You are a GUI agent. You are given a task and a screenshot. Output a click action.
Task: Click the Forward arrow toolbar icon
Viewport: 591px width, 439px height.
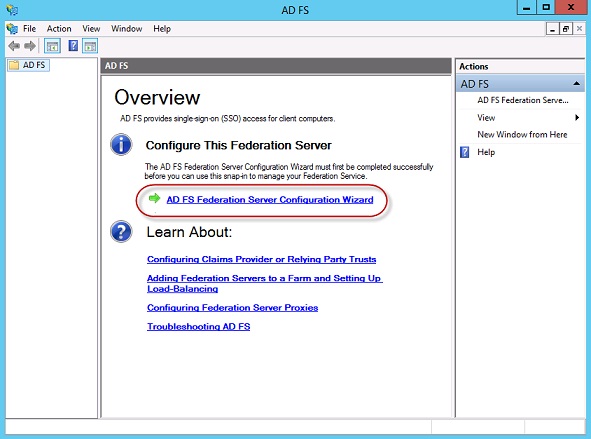30,46
